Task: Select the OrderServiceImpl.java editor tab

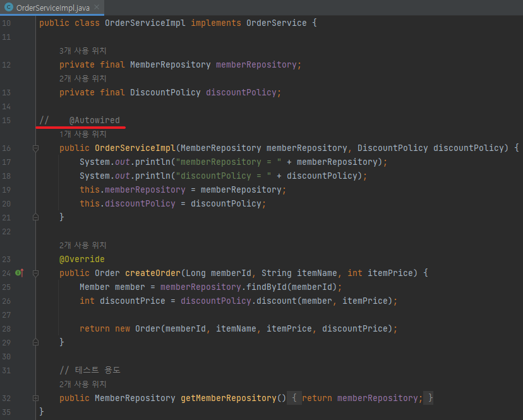Action: point(52,8)
